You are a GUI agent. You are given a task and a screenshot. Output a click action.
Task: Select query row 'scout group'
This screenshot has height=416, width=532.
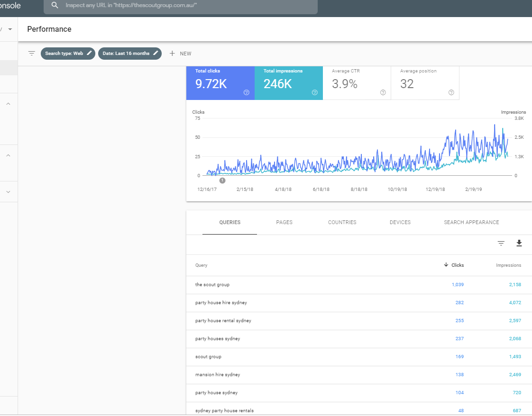pyautogui.click(x=359, y=357)
